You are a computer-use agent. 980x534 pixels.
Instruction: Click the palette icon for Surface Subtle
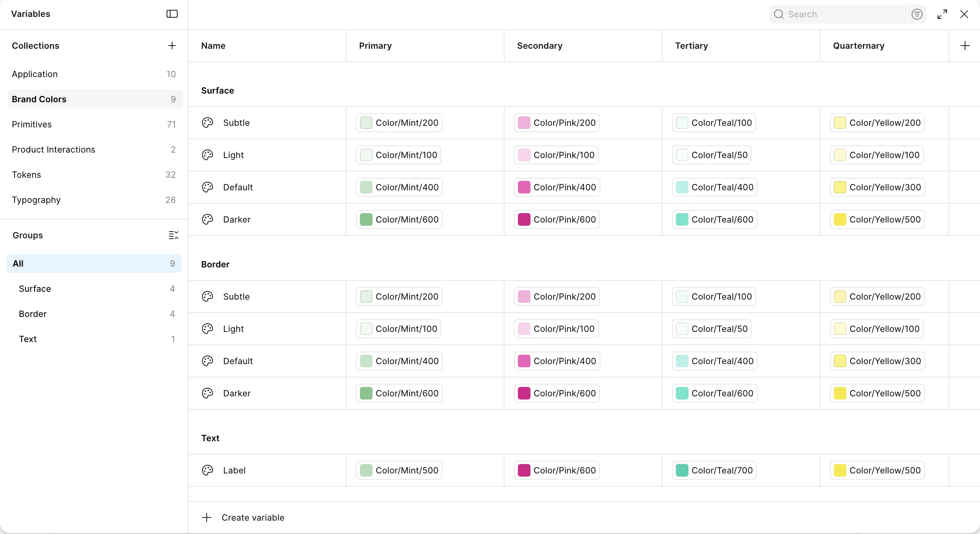207,123
